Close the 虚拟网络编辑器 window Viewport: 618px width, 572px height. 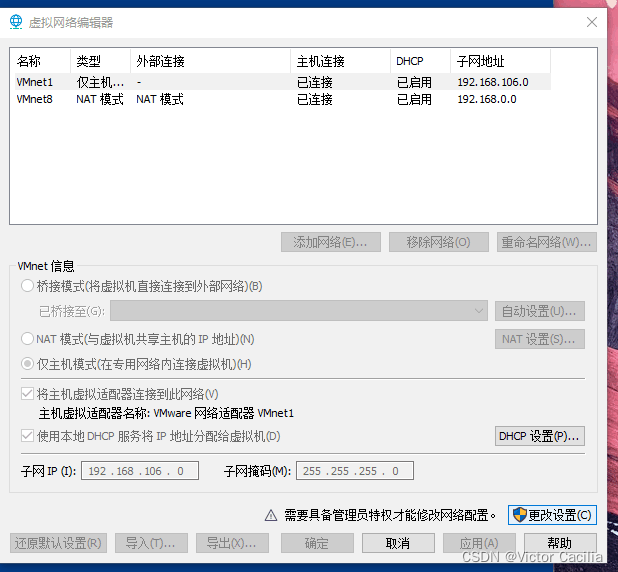click(x=592, y=22)
